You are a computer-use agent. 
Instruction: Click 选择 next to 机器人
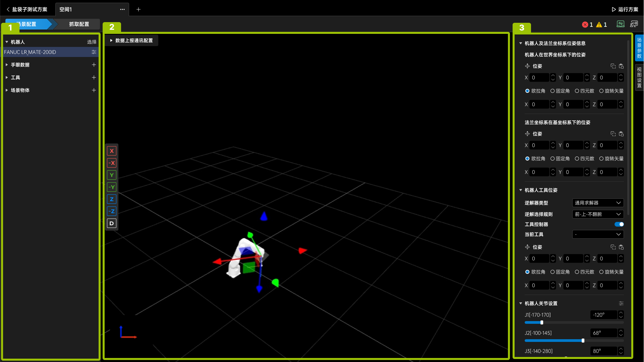[92, 42]
